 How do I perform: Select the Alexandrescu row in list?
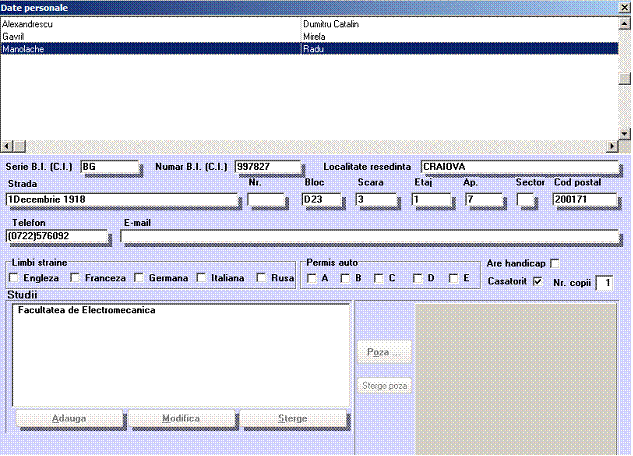(x=150, y=23)
